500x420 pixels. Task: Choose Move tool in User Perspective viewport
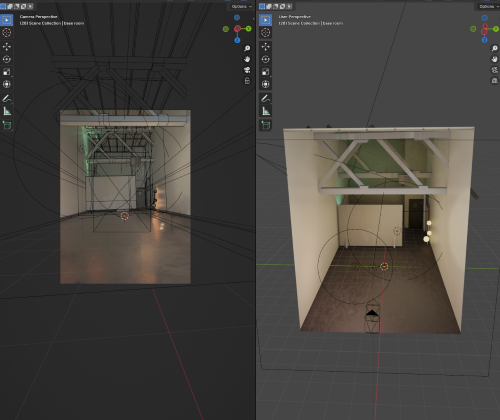click(265, 47)
